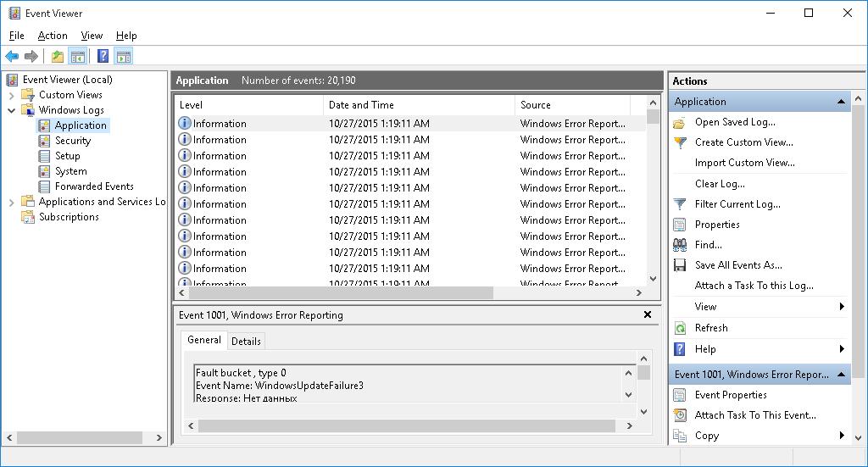Collapse the Windows Logs tree node
The width and height of the screenshot is (868, 467).
pyautogui.click(x=12, y=110)
